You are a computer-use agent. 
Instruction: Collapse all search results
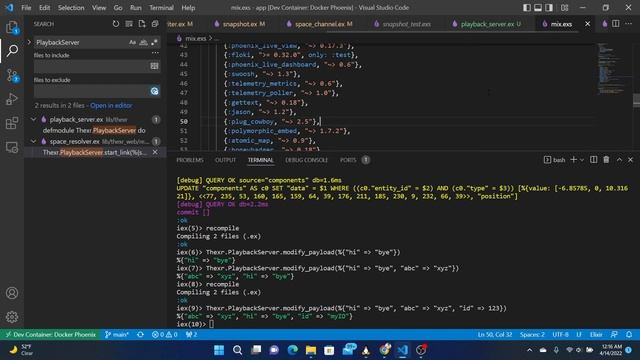coord(155,24)
